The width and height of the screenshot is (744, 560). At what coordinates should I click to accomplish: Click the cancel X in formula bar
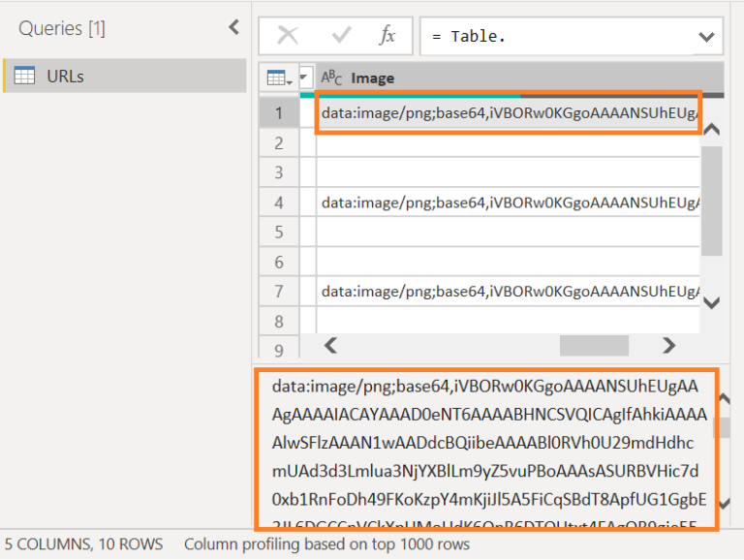click(288, 36)
